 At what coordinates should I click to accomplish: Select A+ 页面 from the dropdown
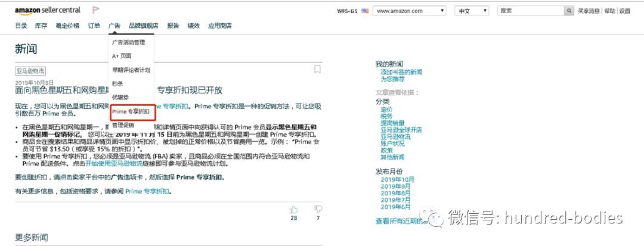(x=122, y=56)
